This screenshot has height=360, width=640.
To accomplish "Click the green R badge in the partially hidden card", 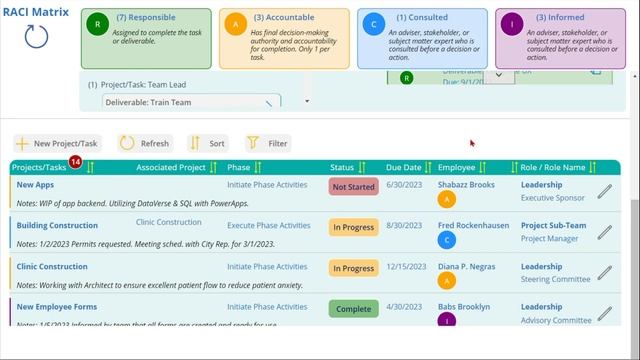I will 407,78.
